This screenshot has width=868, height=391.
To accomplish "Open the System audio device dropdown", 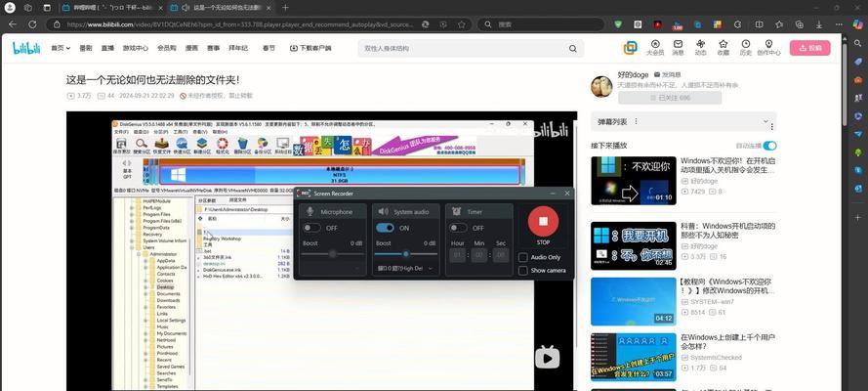I will [x=406, y=268].
